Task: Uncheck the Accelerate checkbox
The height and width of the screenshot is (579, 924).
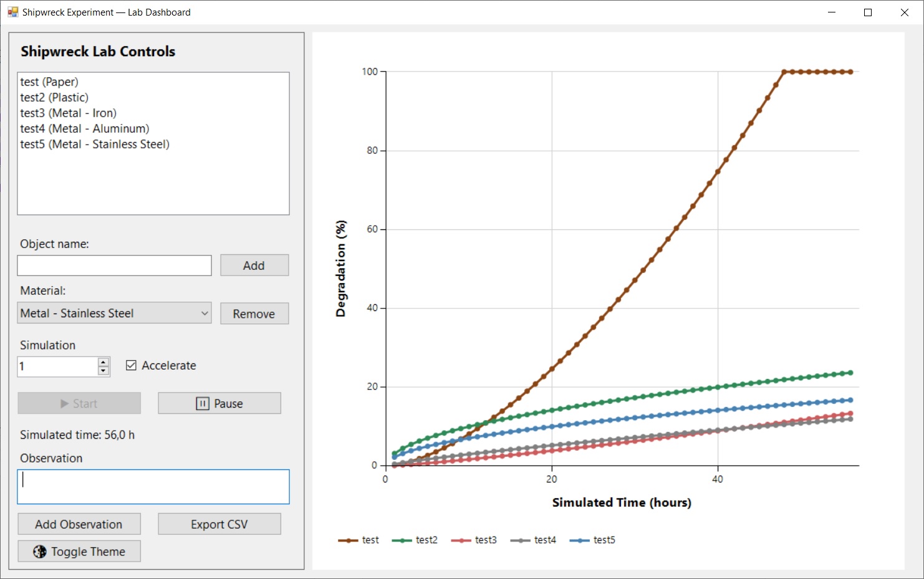Action: [131, 365]
